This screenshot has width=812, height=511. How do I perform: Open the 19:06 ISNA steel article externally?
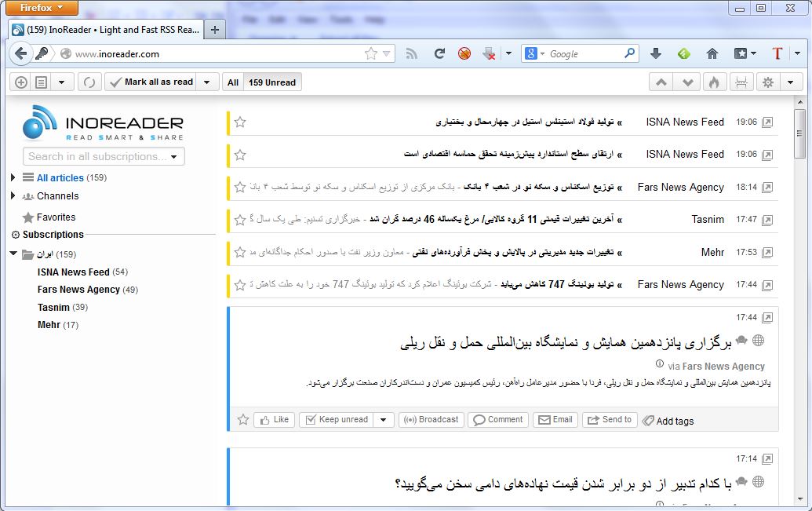pos(767,122)
